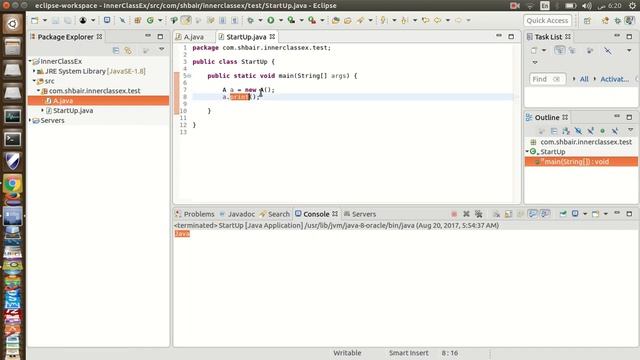640x360 pixels.
Task: Click the Ubuntu Dash home icon
Action: point(13,24)
